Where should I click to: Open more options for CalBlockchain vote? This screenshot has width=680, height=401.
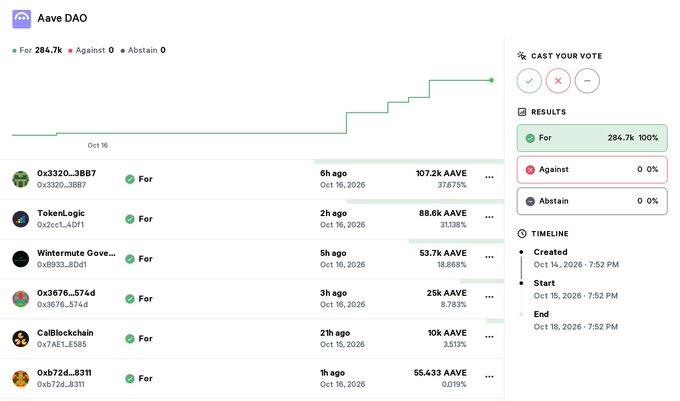[489, 336]
